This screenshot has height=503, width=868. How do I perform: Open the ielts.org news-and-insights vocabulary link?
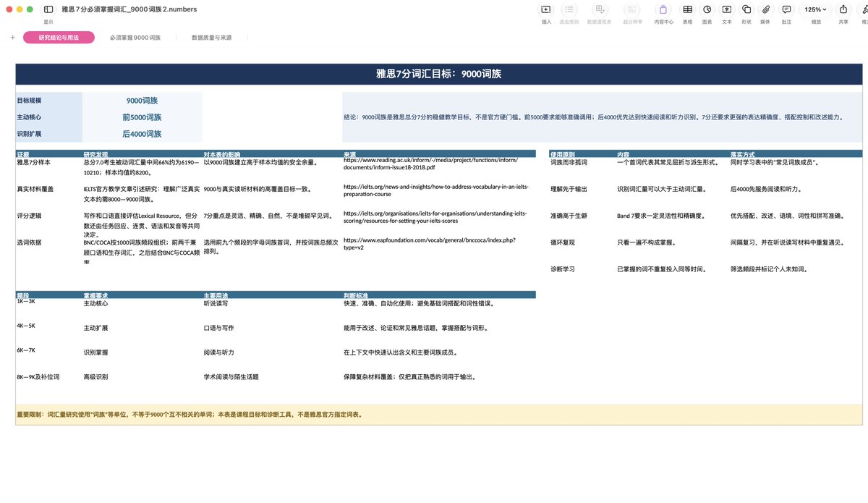(x=436, y=190)
